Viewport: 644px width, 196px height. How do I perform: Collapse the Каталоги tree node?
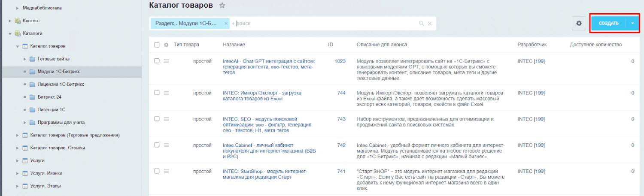(x=10, y=33)
